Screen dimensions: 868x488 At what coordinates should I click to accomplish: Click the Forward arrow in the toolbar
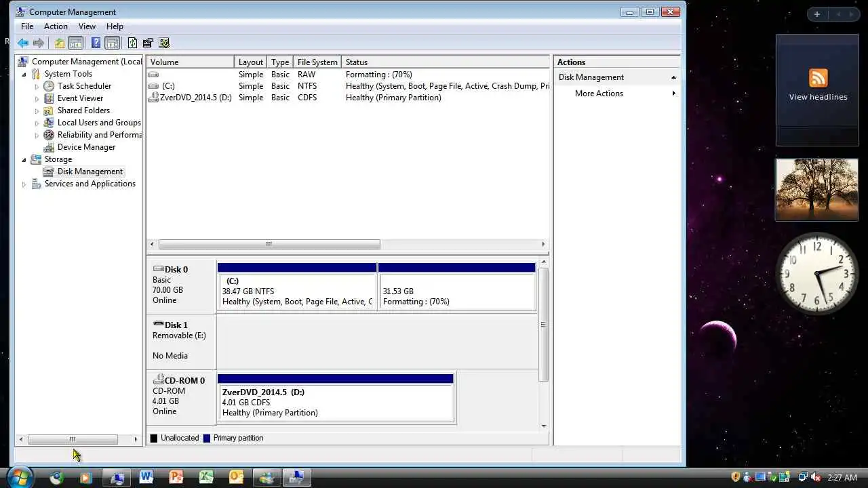coord(39,43)
